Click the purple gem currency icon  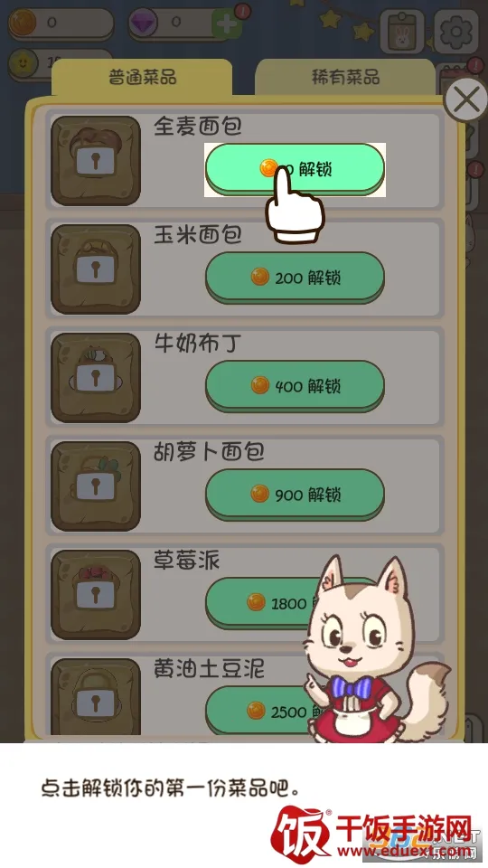142,23
